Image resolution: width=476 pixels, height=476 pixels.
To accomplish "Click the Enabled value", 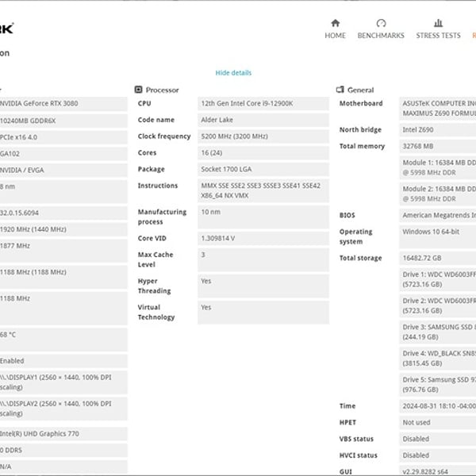I will point(63,361).
